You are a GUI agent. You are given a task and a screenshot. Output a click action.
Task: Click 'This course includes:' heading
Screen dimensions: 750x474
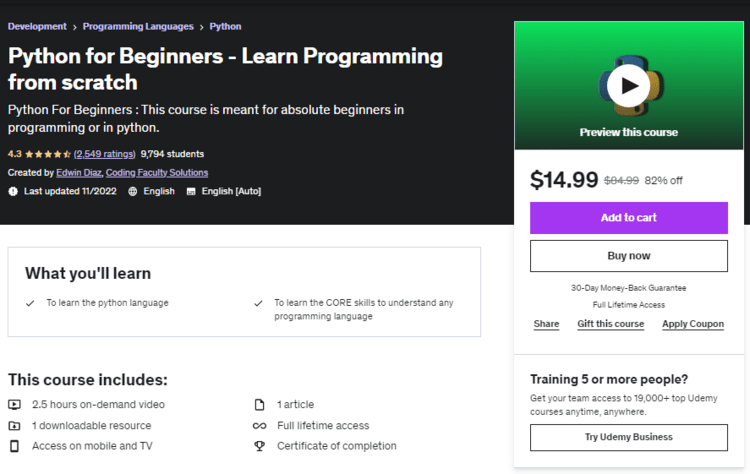[x=88, y=380]
